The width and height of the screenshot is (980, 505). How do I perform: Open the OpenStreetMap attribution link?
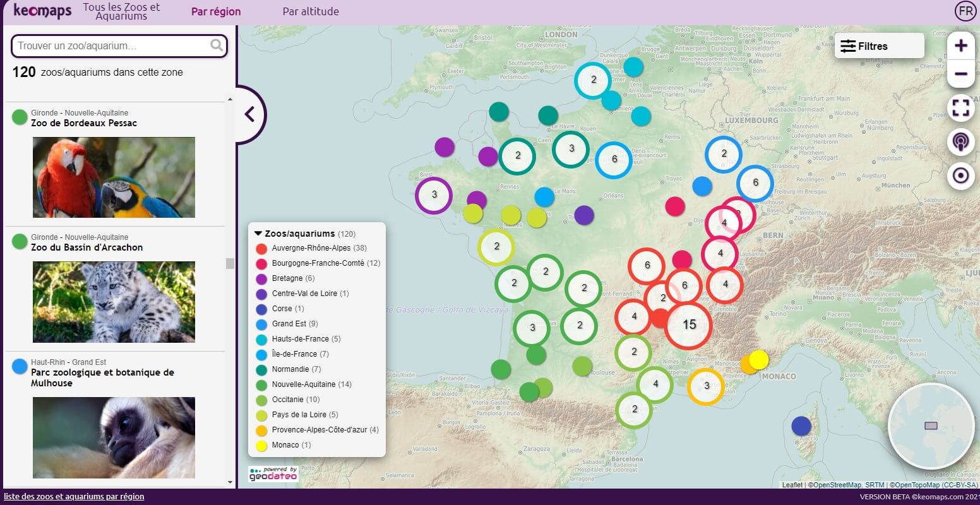click(837, 485)
